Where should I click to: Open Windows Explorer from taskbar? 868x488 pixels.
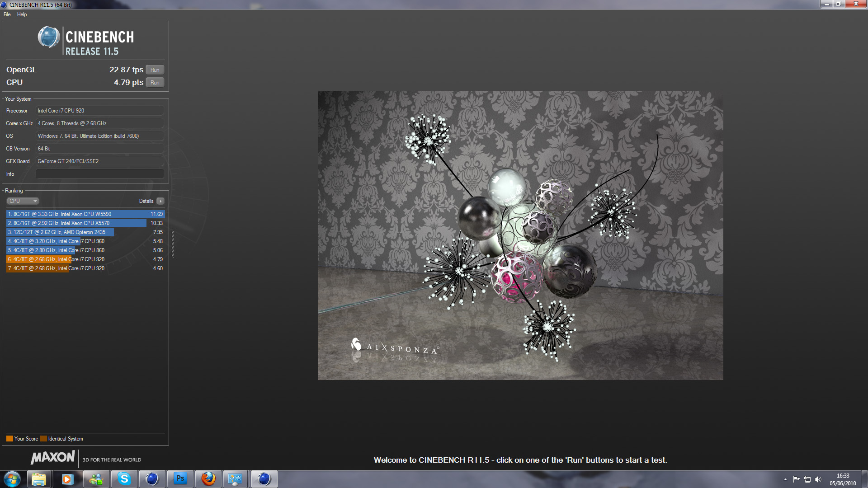[x=39, y=479]
